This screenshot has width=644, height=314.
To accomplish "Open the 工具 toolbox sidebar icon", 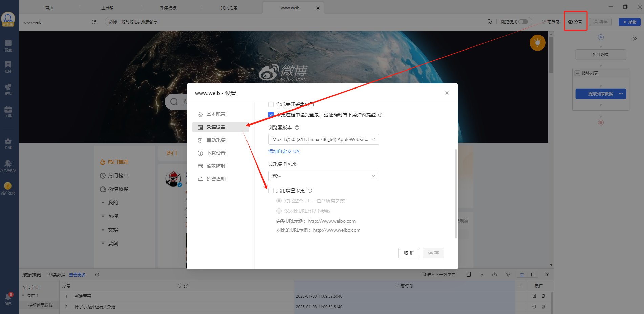I will click(x=8, y=112).
